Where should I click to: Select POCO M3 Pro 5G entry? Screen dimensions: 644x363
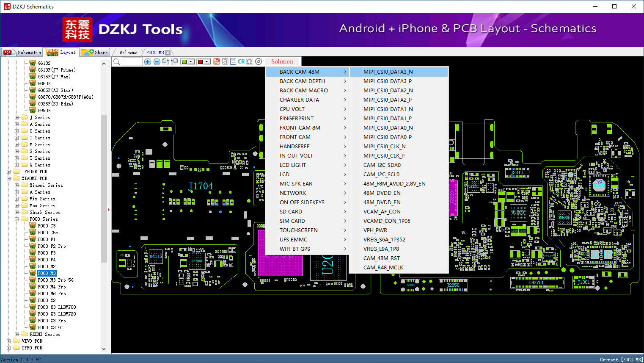point(55,280)
